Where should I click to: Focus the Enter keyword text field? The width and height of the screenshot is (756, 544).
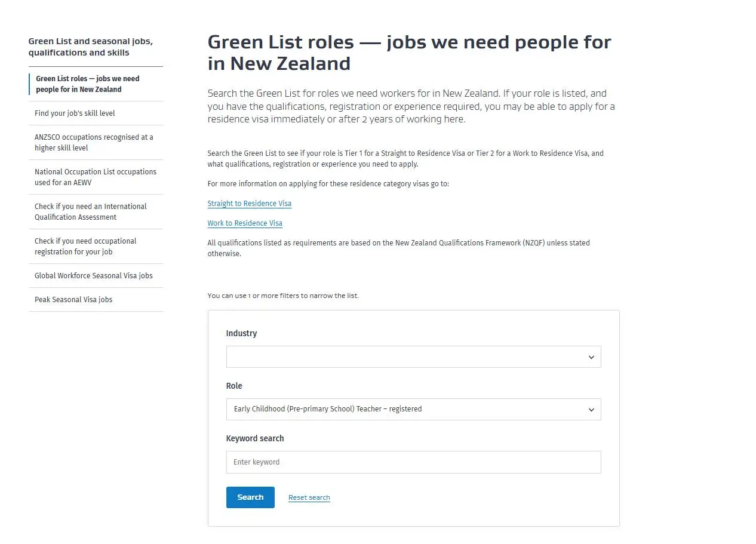click(413, 462)
